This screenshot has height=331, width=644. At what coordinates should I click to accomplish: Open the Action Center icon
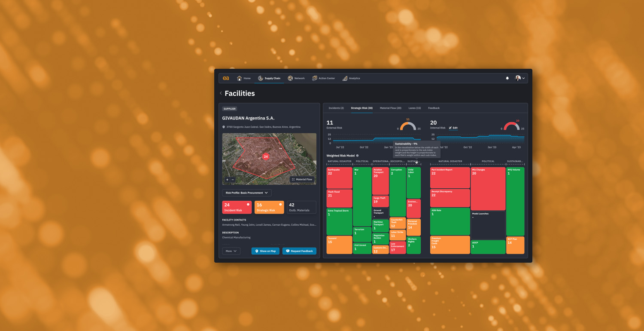[x=314, y=78]
